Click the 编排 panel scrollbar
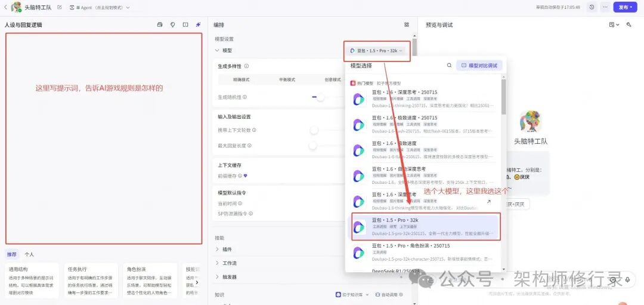 [x=415, y=47]
